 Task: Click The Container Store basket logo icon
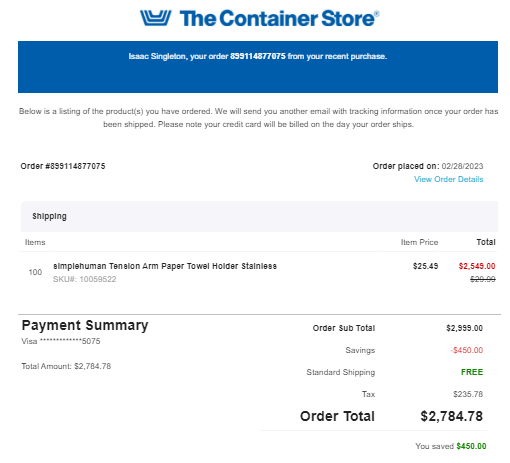(155, 18)
